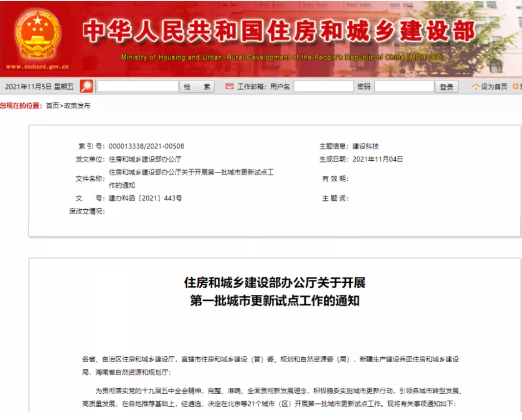Click the red mail envelope icon

[x=230, y=87]
